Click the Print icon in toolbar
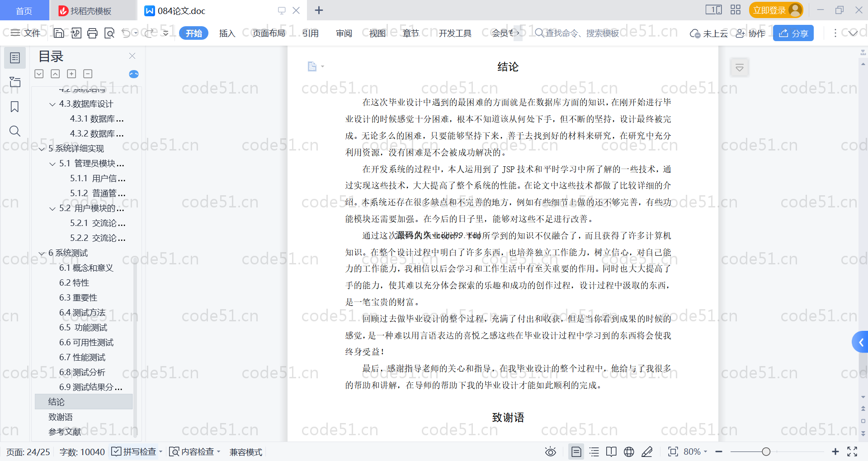 coord(92,33)
